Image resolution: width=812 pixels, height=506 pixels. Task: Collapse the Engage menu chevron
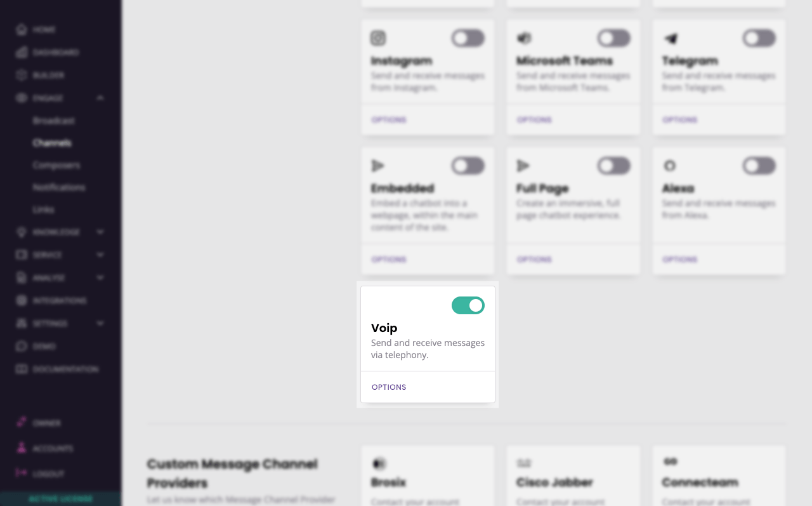coord(100,98)
